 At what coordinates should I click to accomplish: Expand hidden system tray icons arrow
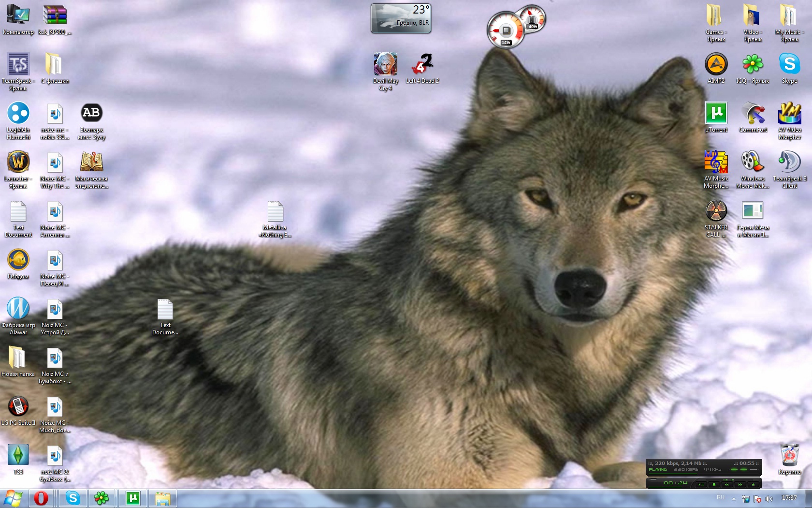pos(734,498)
